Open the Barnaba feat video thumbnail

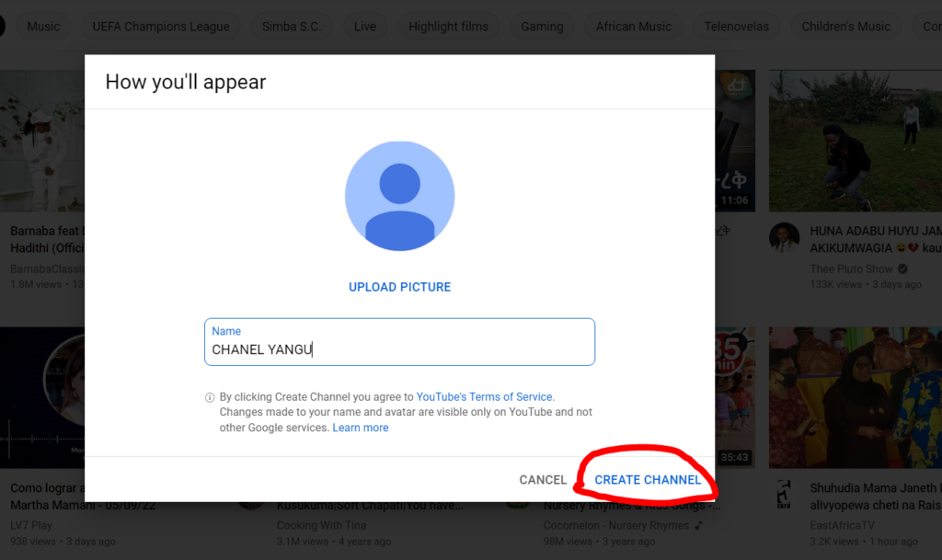[x=42, y=141]
